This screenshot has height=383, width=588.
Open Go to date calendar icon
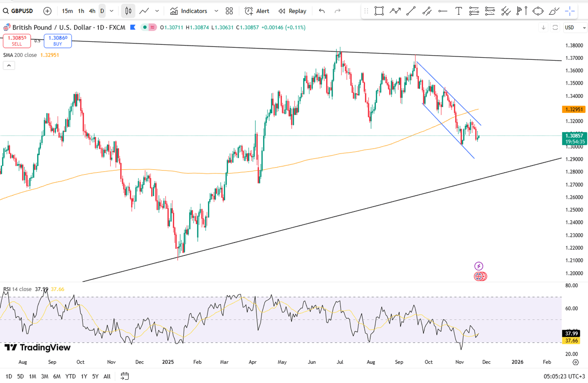pos(125,376)
